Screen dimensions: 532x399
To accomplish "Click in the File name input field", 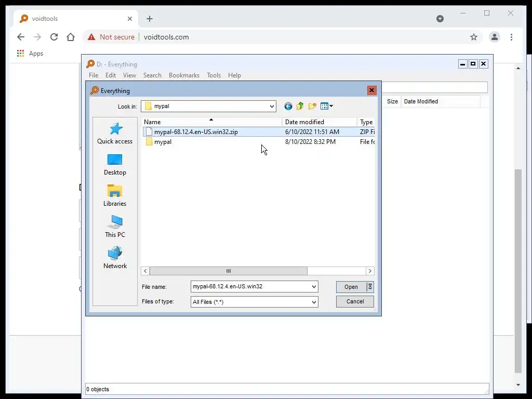I will pos(250,287).
